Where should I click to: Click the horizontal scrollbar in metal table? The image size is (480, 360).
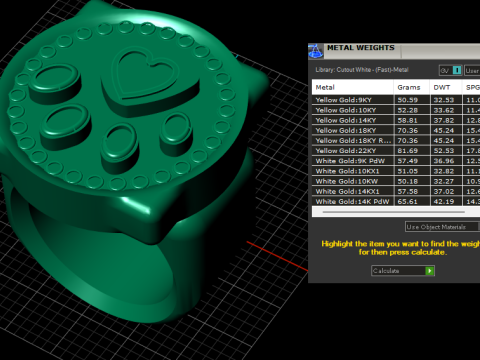pos(393,212)
